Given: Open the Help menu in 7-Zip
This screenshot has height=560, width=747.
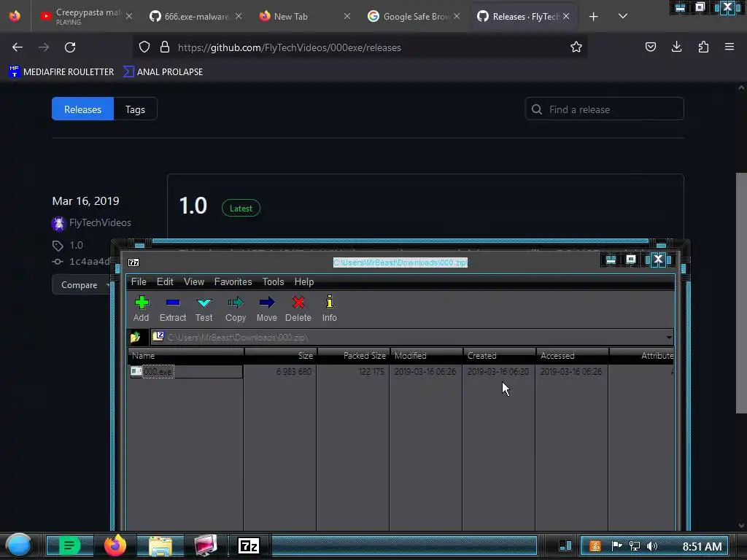Looking at the screenshot, I should 304,282.
